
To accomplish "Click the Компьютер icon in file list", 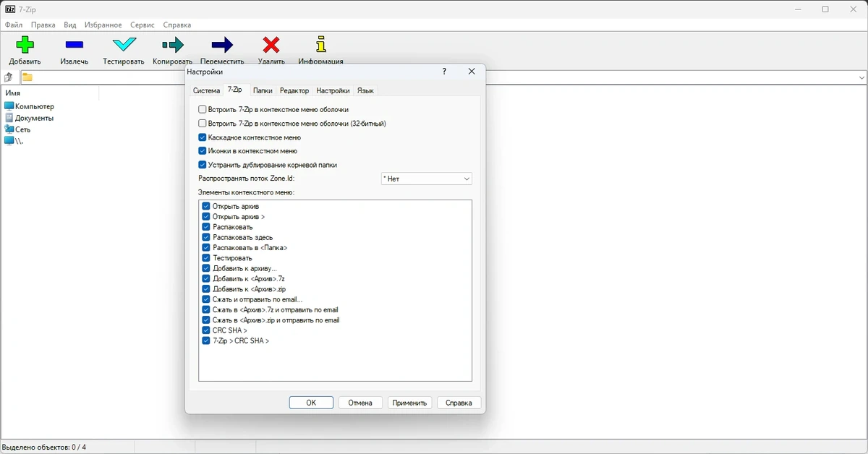I will [9, 106].
